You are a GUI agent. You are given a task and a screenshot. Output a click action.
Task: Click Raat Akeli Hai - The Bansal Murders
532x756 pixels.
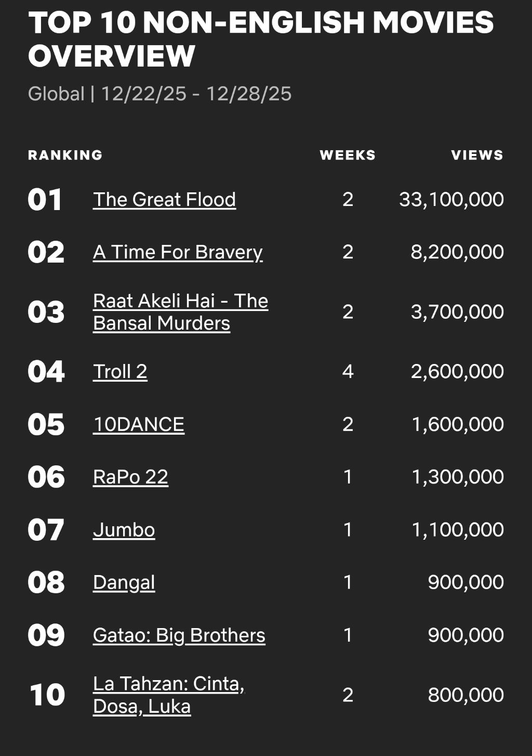pyautogui.click(x=180, y=312)
